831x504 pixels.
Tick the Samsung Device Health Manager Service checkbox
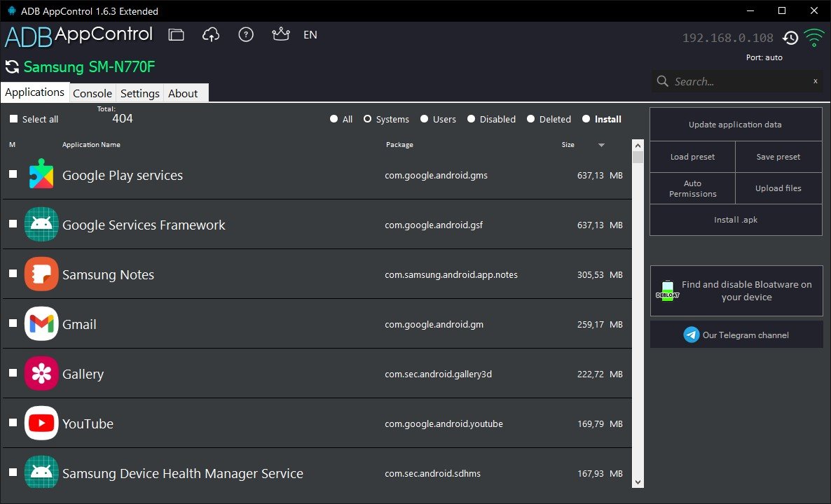pos(13,472)
